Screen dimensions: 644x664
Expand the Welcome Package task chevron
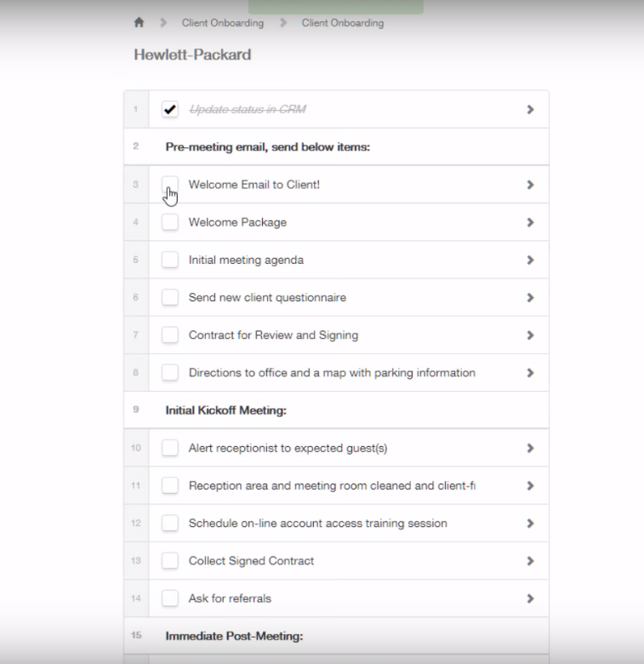[530, 222]
